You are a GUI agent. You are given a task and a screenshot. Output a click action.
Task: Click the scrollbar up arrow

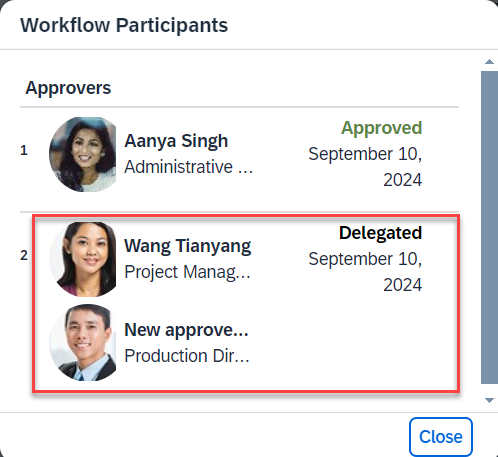click(489, 62)
